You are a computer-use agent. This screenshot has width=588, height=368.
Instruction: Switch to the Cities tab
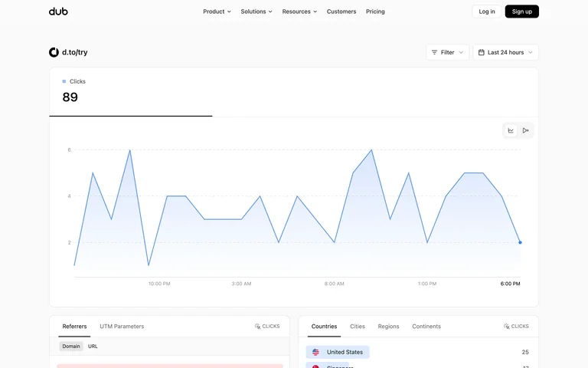coord(358,327)
